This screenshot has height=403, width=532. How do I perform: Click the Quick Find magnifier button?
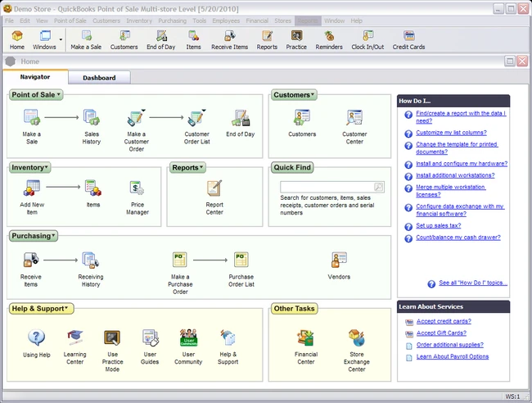click(x=378, y=187)
